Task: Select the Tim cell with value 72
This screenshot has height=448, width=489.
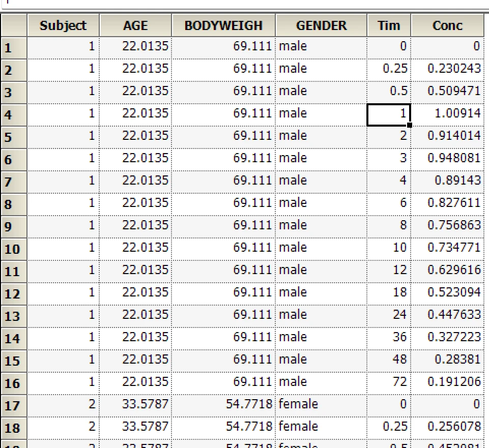Action: pyautogui.click(x=389, y=382)
